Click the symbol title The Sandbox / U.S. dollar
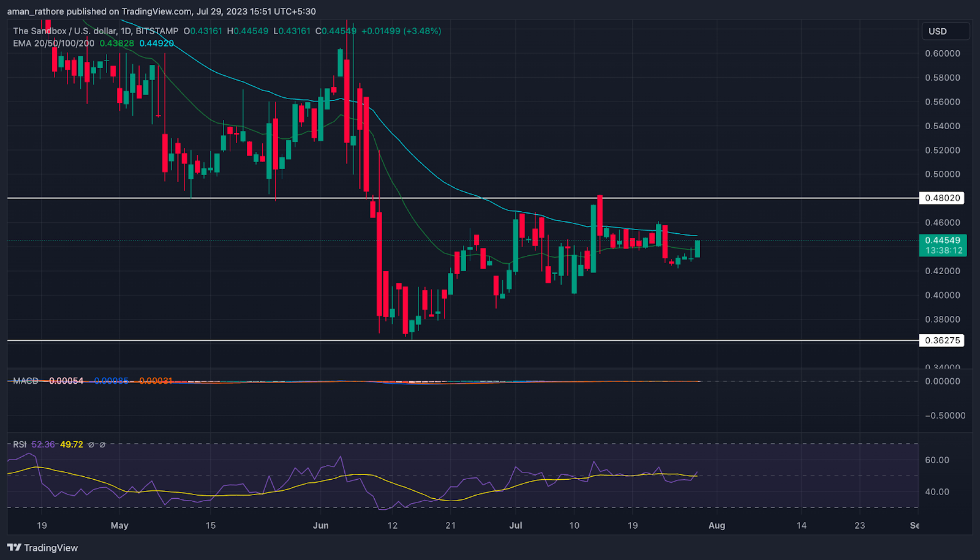 click(64, 31)
